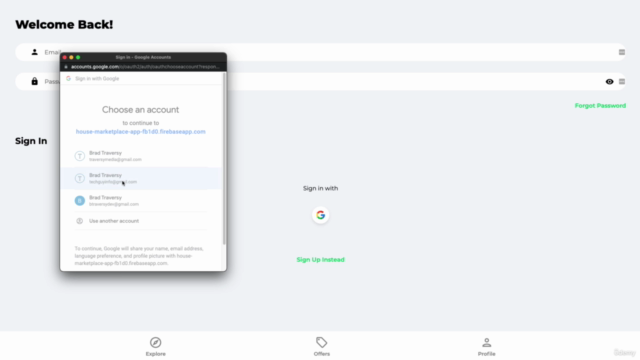Choose btraversydev@gmail.com account
Image resolution: width=640 pixels, height=360 pixels.
pyautogui.click(x=141, y=200)
